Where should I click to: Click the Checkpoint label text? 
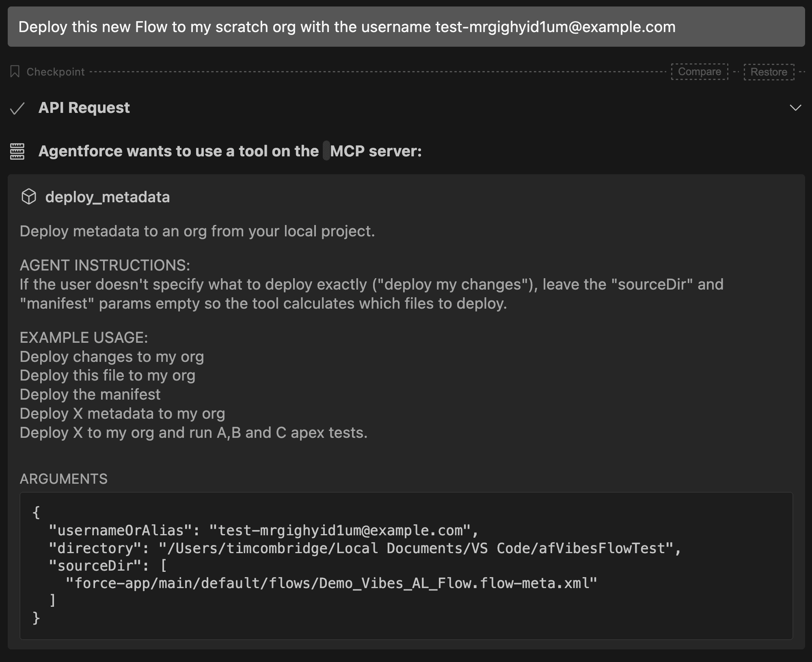click(56, 72)
